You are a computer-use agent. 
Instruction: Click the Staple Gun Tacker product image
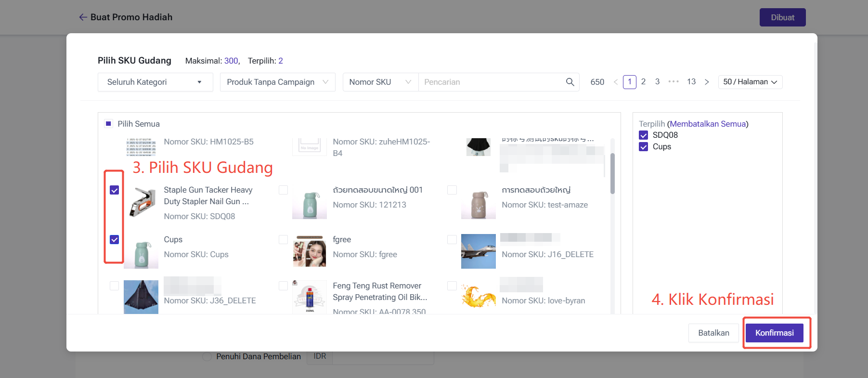[141, 202]
